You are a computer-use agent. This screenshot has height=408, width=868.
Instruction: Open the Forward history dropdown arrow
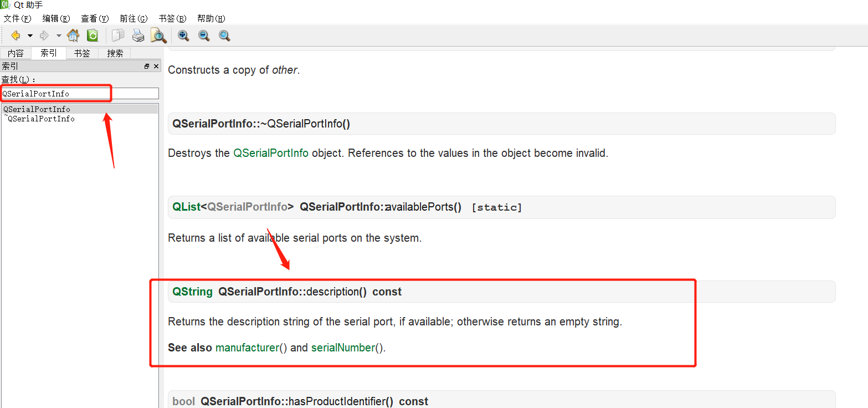tap(59, 36)
